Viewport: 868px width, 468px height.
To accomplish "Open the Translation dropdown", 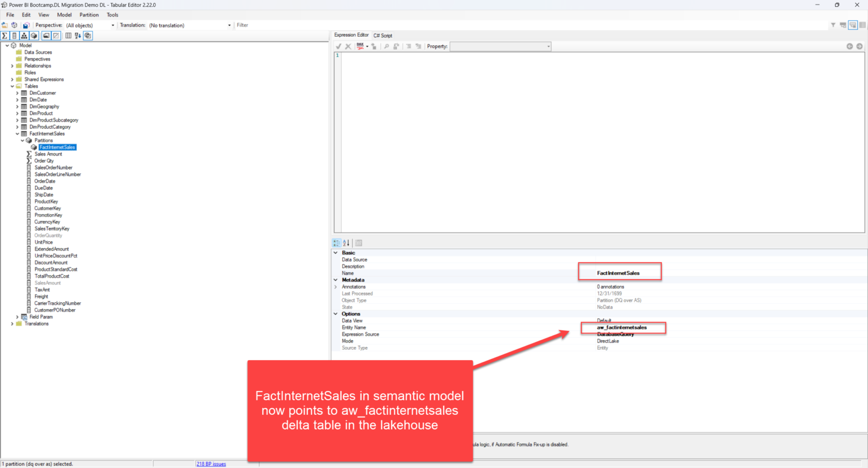I will coord(190,25).
